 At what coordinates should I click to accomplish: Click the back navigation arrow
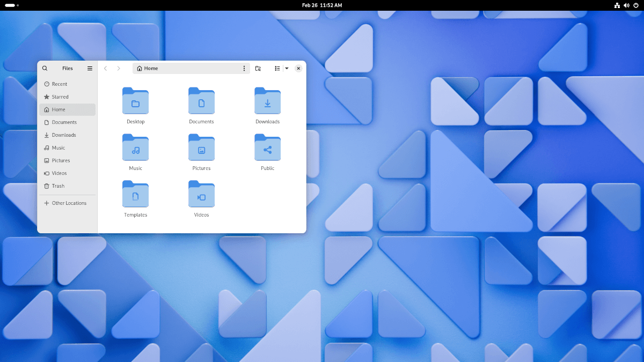105,68
